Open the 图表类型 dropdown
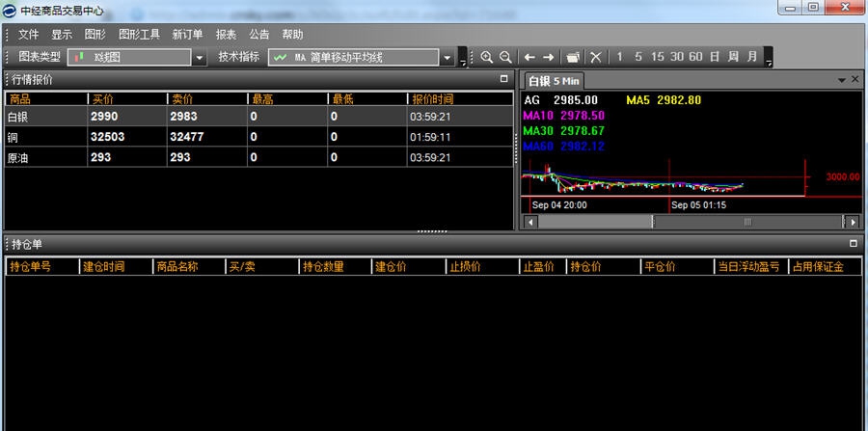Viewport: 868px width, 431px height. (200, 58)
